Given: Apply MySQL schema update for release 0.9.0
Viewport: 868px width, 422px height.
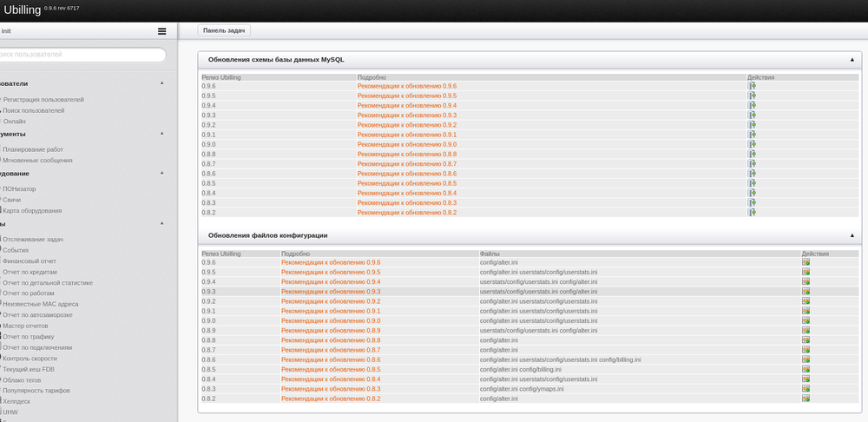Looking at the screenshot, I should point(752,144).
